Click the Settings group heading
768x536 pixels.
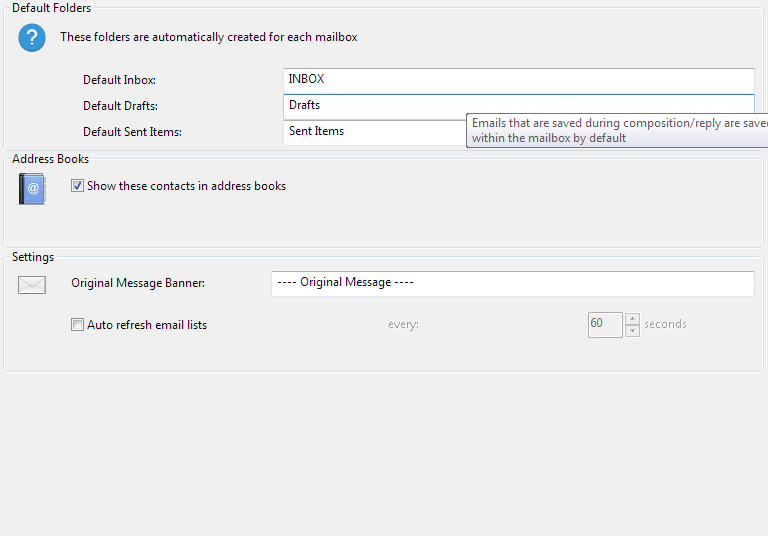(33, 257)
